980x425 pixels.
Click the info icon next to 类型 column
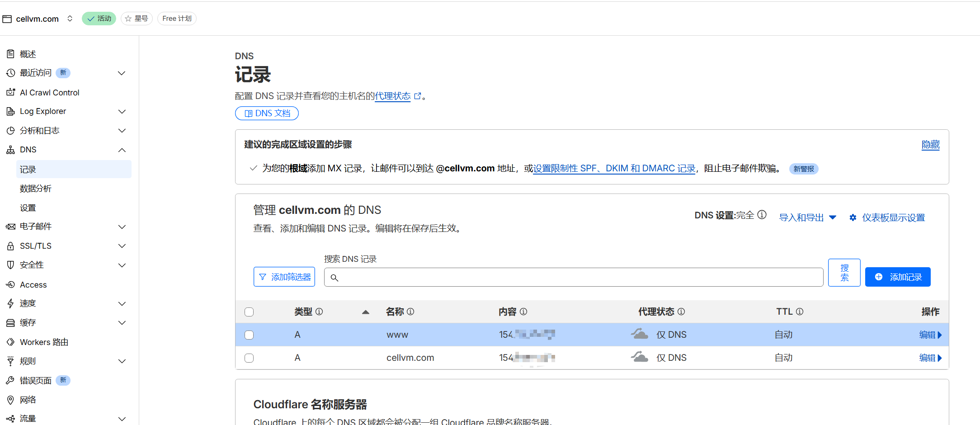(x=319, y=312)
